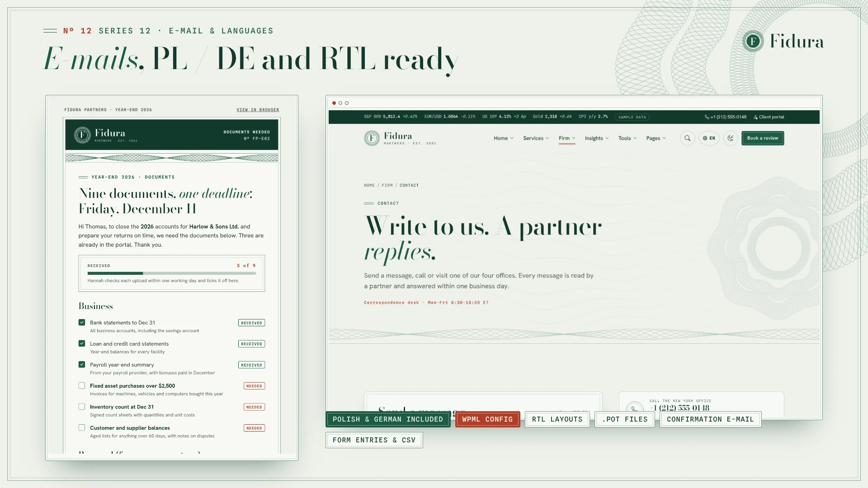Select the RTL LAYOUTS tag
The image size is (868, 488).
coord(557,419)
